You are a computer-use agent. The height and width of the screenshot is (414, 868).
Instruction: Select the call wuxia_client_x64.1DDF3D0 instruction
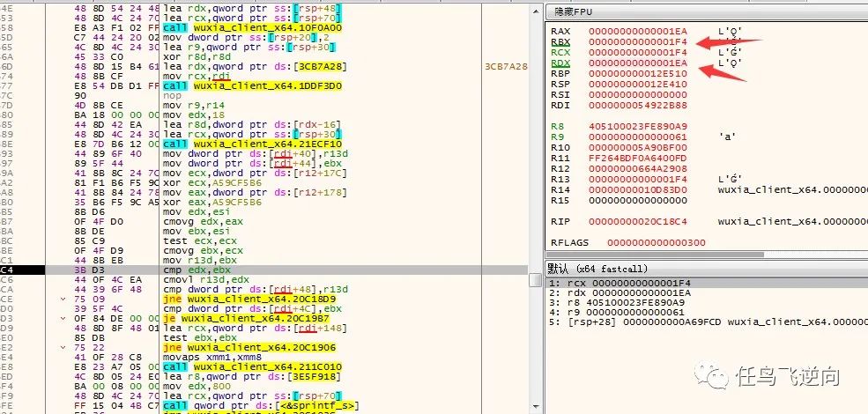[x=252, y=85]
